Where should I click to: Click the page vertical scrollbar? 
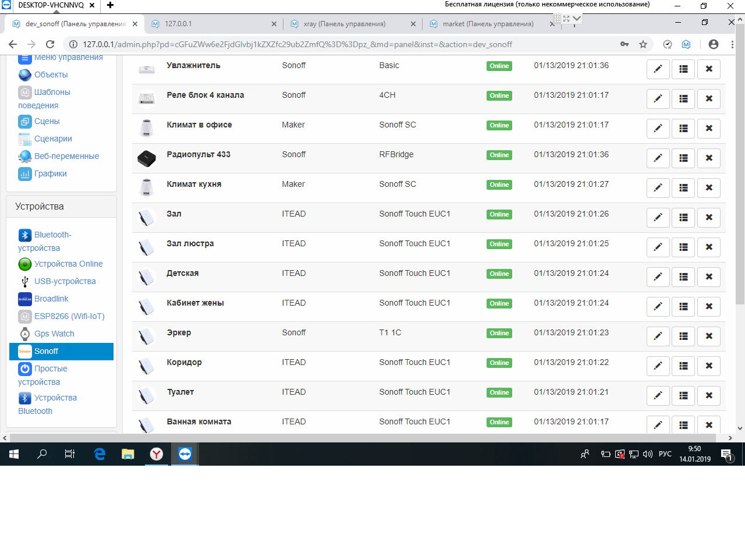740,163
